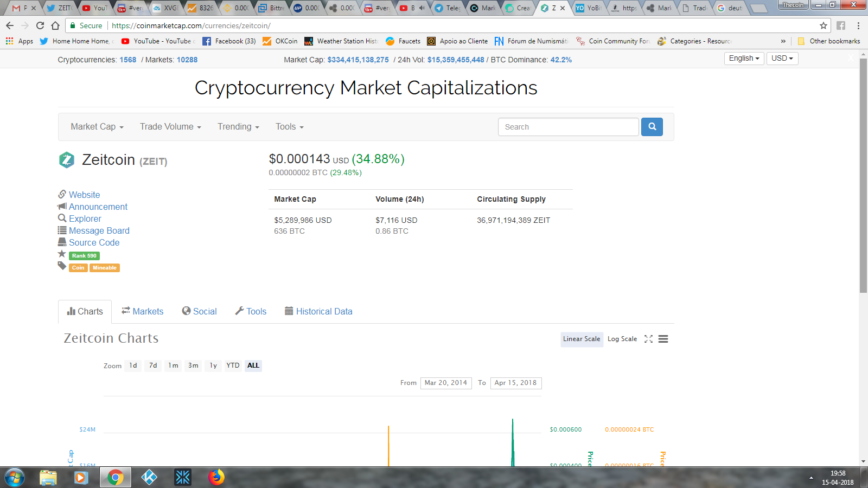This screenshot has width=868, height=488.
Task: Open the Explorer link
Action: coord(85,219)
